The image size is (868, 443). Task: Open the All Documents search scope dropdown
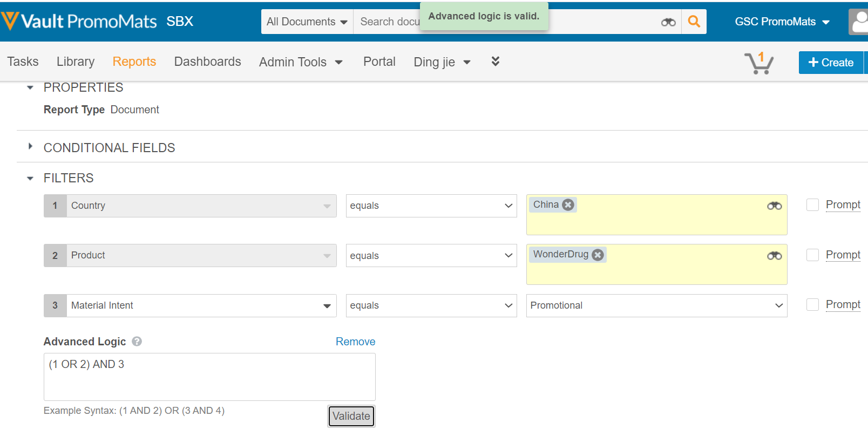point(307,22)
